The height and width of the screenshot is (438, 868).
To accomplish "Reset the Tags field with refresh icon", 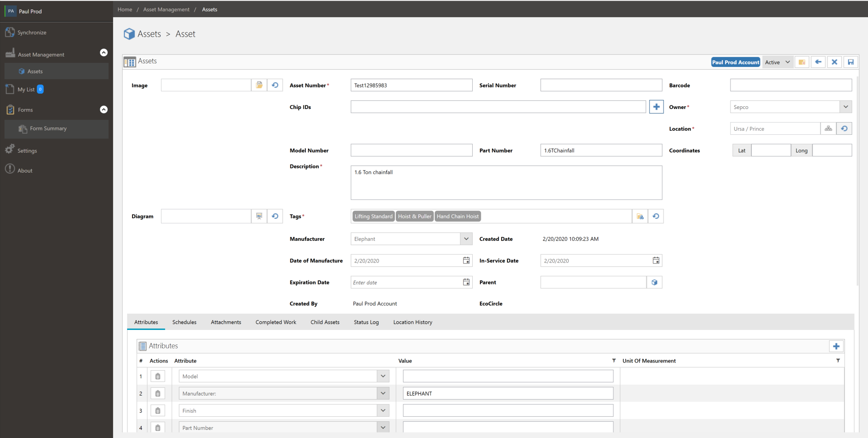I will click(656, 217).
